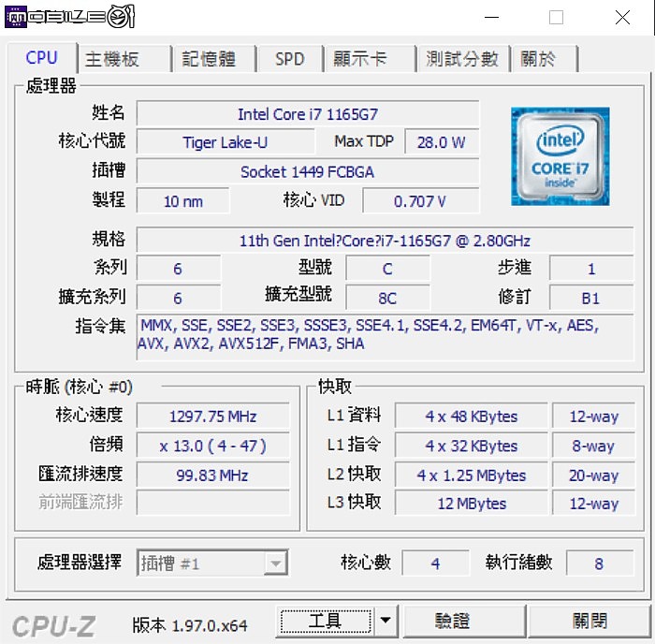The image size is (655, 644).
Task: Click the 執行緒數 value 8
Action: tap(600, 563)
